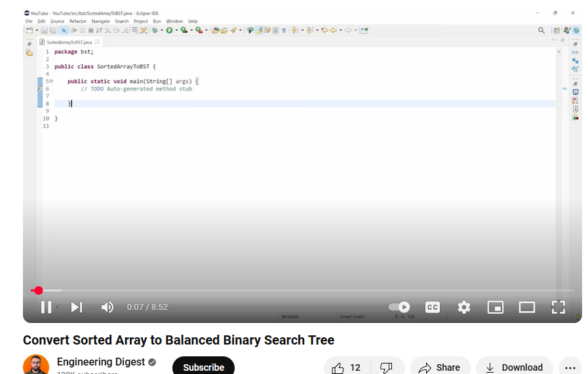Open Engineering Digest channel avatar
This screenshot has height=374, width=588.
36,366
